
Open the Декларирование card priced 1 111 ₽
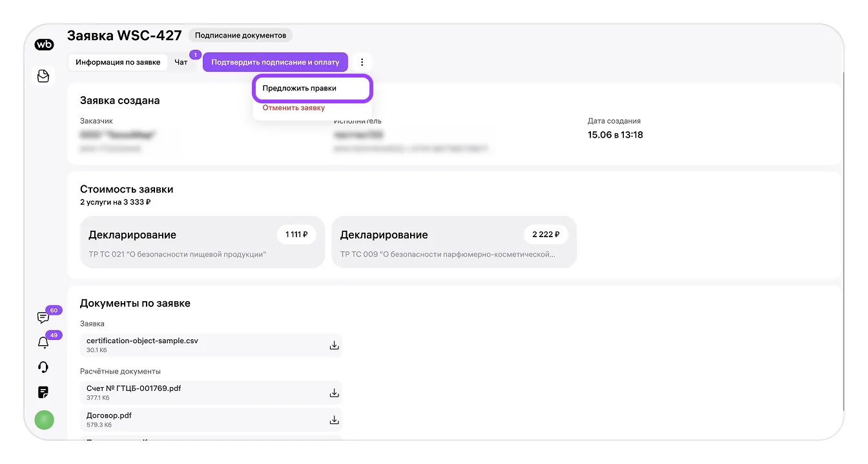click(x=202, y=242)
